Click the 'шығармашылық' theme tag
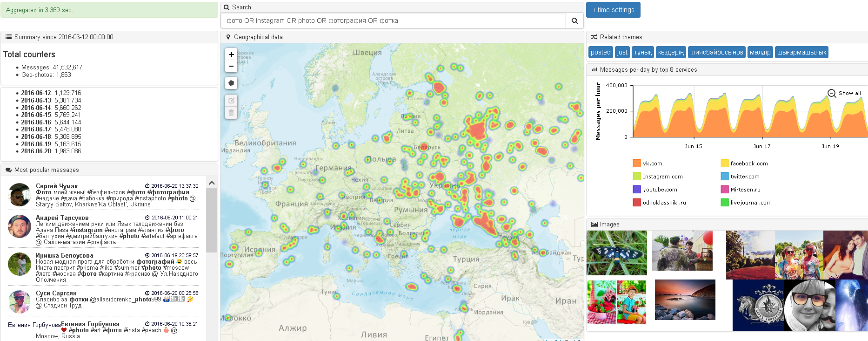Screen dimensions: 868x341 (802, 53)
